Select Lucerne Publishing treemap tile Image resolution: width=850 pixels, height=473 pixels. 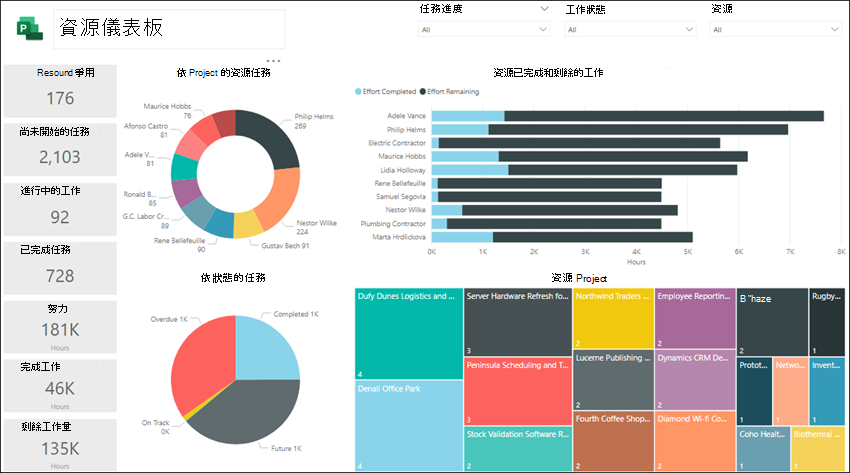(613, 380)
